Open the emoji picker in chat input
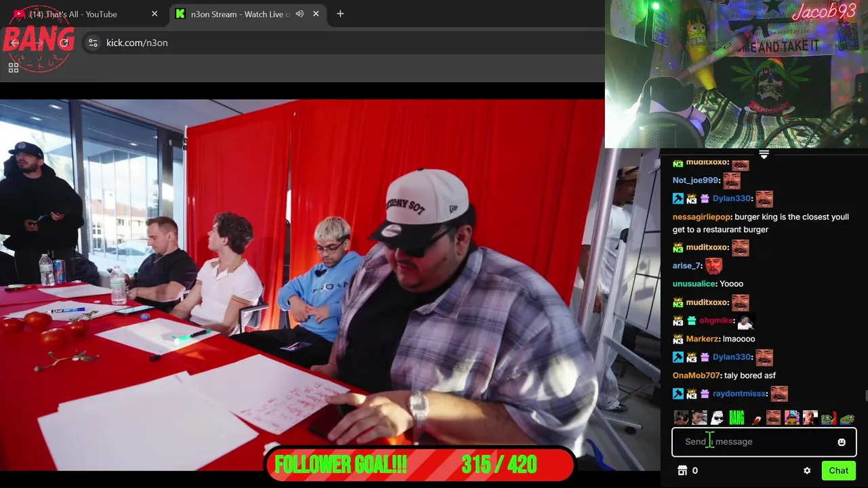This screenshot has width=868, height=488. point(842,442)
